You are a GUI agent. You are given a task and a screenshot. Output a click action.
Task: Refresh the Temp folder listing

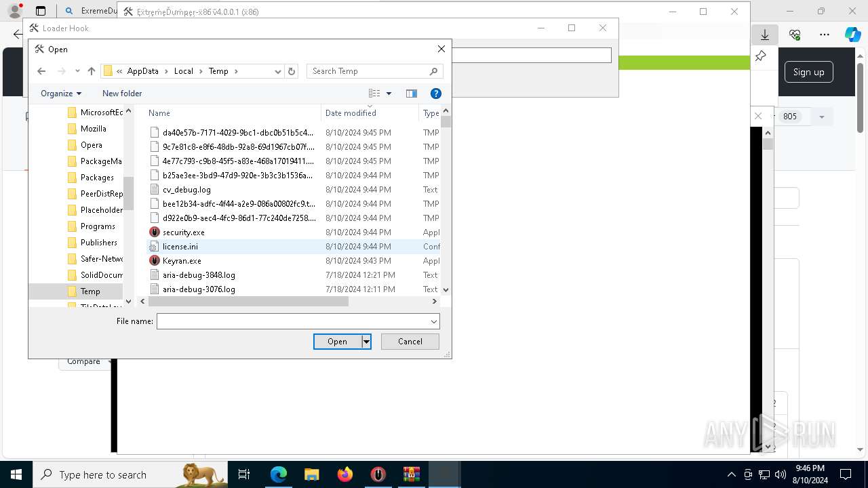pos(292,71)
